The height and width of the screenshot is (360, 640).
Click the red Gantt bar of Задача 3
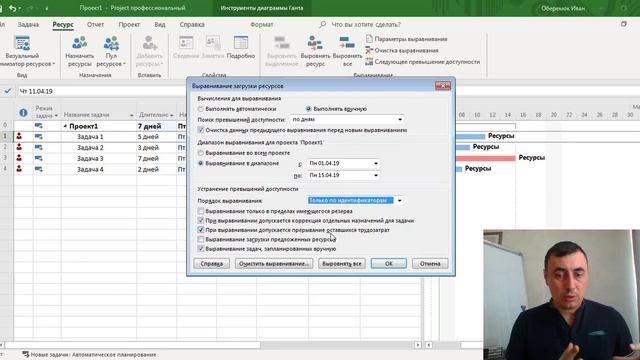pos(486,158)
